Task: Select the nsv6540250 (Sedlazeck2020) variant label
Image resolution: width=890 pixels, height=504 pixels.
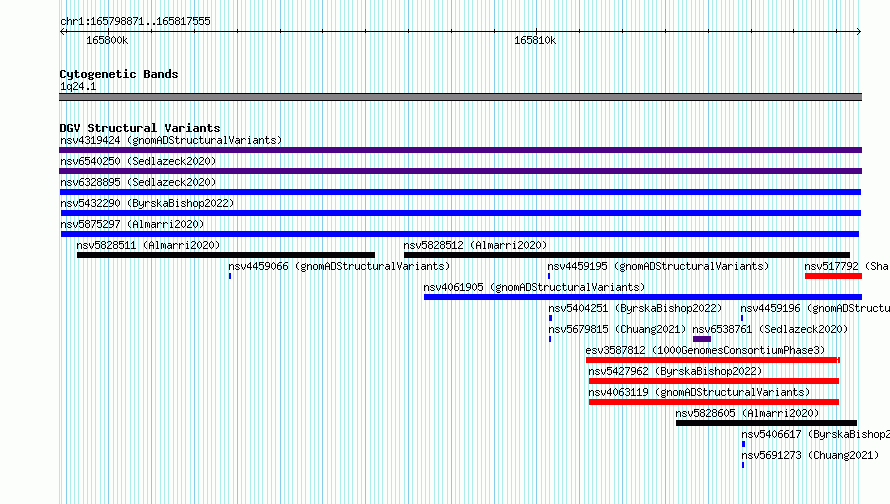Action: pyautogui.click(x=138, y=161)
